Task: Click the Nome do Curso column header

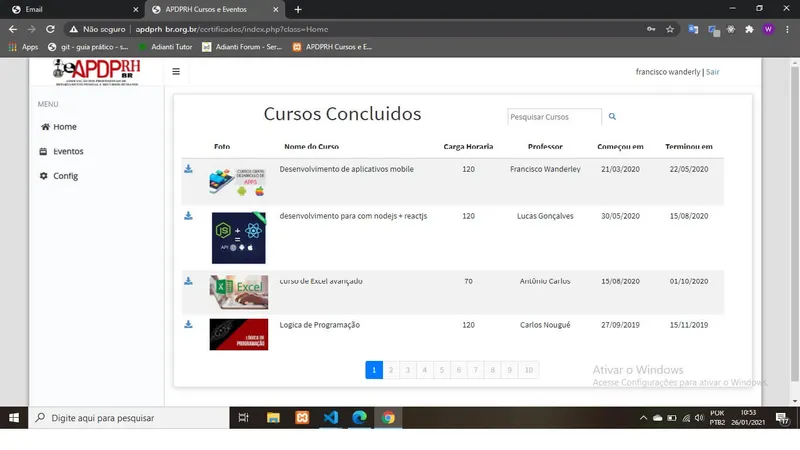Action: click(311, 146)
